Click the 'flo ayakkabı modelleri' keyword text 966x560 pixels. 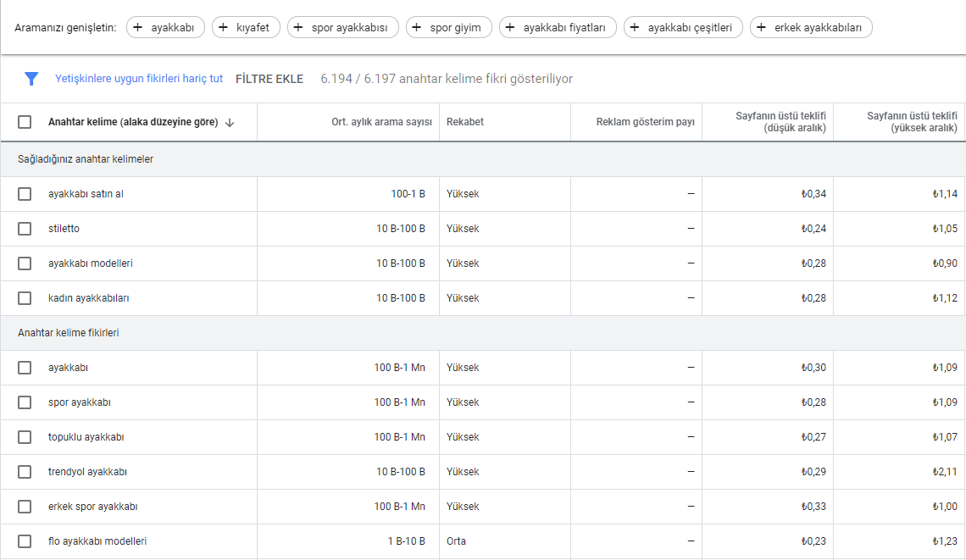(97, 541)
